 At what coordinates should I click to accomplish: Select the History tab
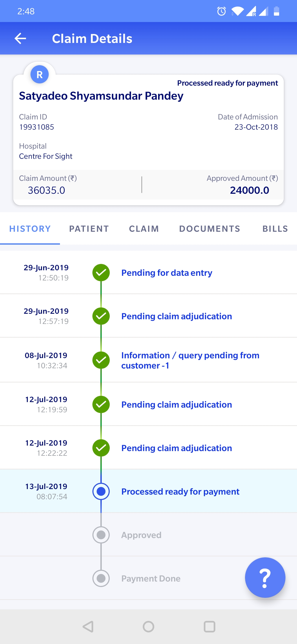(30, 229)
